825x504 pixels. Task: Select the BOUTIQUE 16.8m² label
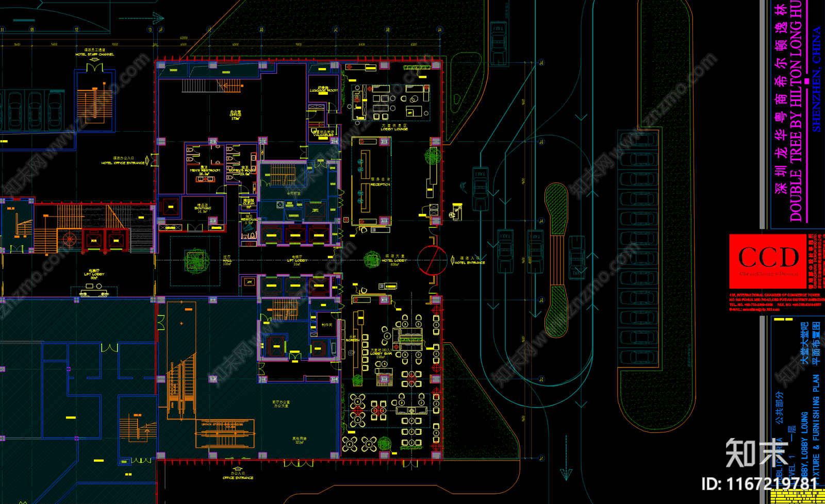click(x=203, y=208)
